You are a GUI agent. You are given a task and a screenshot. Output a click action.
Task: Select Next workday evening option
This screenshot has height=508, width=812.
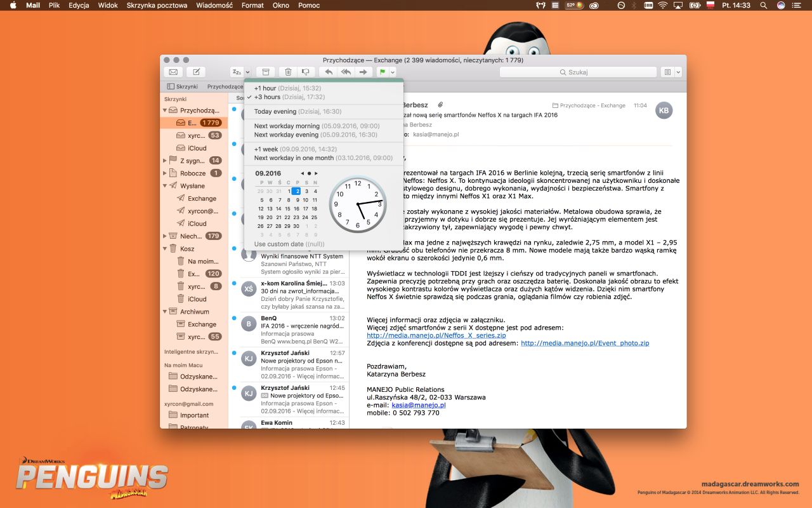click(324, 135)
